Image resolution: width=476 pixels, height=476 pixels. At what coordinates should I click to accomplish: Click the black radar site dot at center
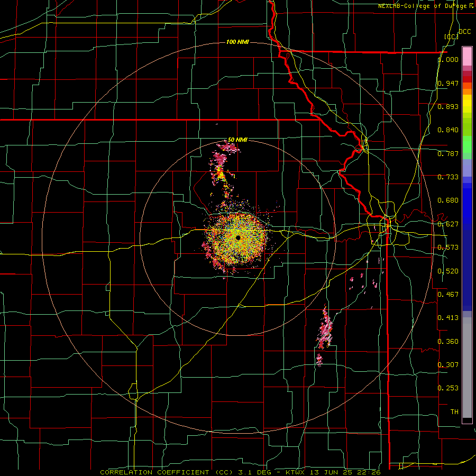point(238,237)
